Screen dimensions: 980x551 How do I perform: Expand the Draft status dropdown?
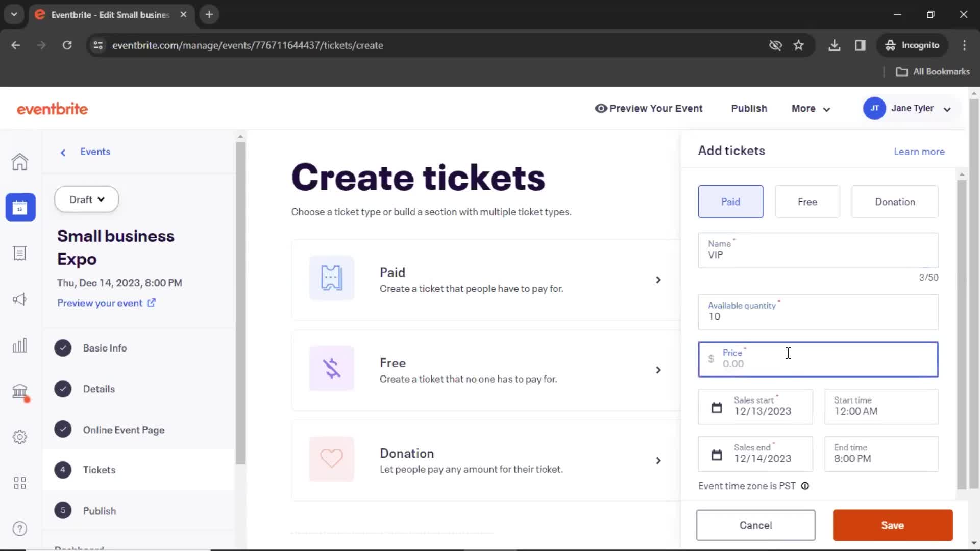(86, 199)
